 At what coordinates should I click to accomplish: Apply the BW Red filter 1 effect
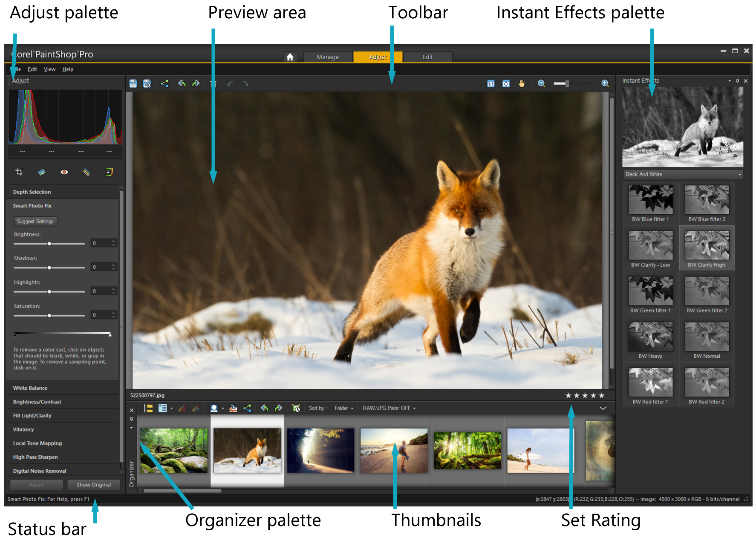click(x=651, y=385)
